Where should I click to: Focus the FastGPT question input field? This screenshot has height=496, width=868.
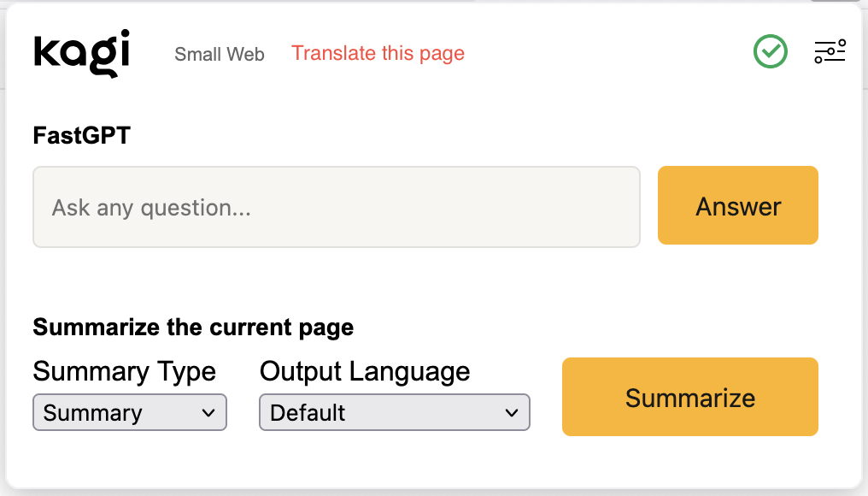[x=336, y=207]
